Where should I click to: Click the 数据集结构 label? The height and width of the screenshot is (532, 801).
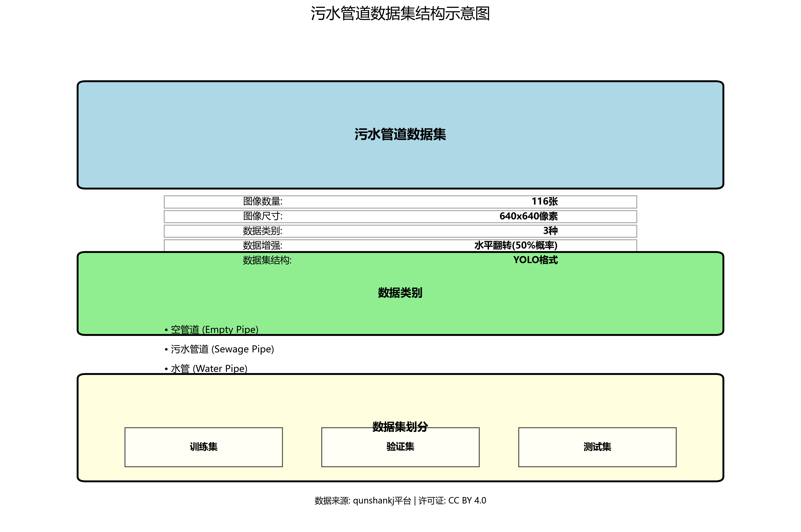click(x=267, y=260)
